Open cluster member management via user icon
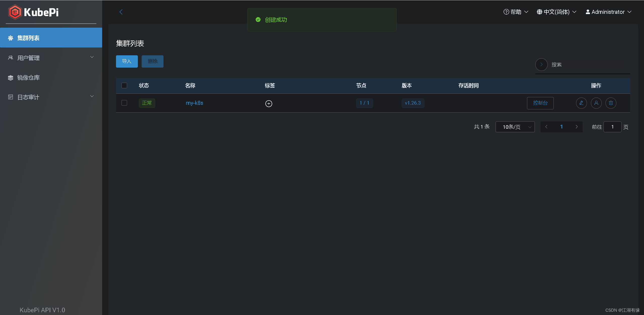The width and height of the screenshot is (644, 315). (596, 103)
